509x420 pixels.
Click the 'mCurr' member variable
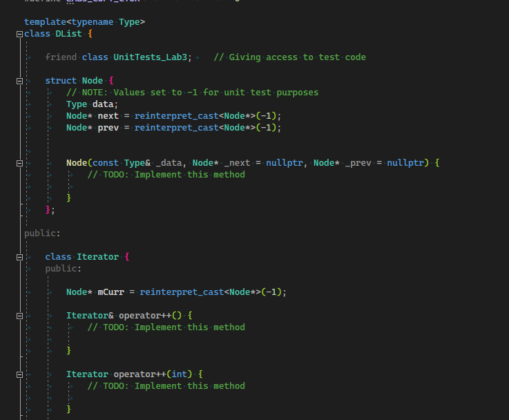[111, 292]
